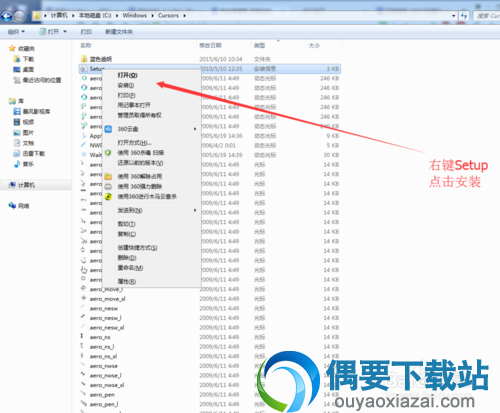Viewport: 500px width, 413px height.
Task: Choose 创建快捷方式(S)
Action: pyautogui.click(x=152, y=248)
